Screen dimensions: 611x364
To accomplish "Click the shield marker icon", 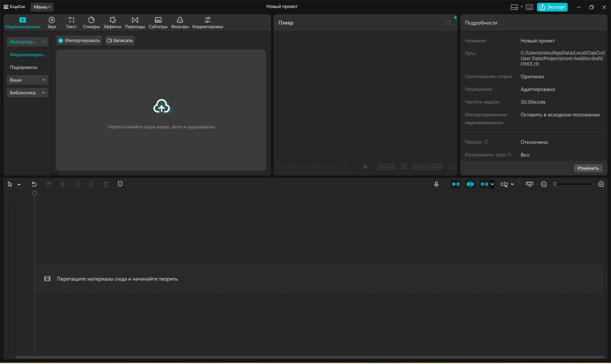I will (x=120, y=184).
